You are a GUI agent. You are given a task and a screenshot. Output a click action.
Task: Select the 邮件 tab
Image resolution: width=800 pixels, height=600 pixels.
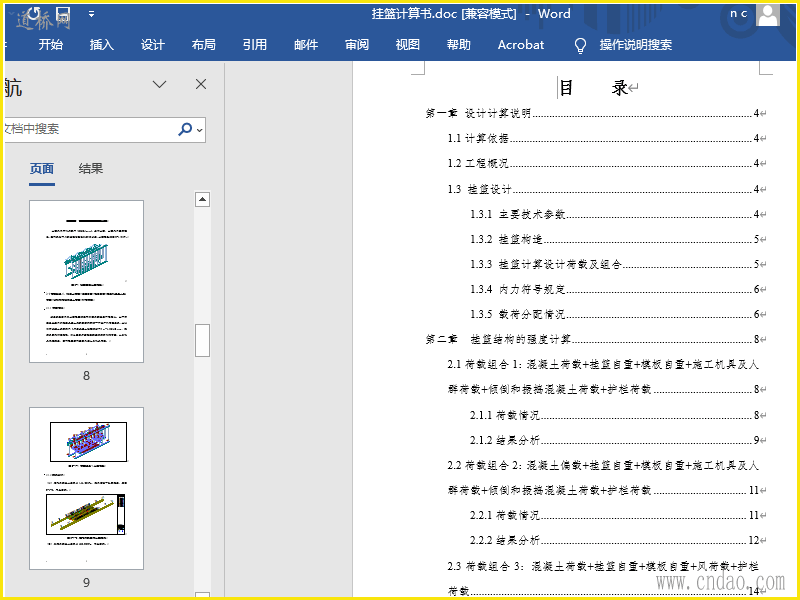coord(306,45)
